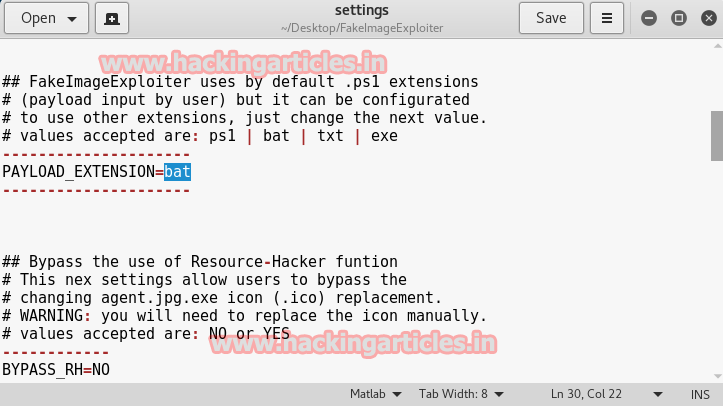Expand the Matlab language selector
The width and height of the screenshot is (723, 406).
point(376,394)
